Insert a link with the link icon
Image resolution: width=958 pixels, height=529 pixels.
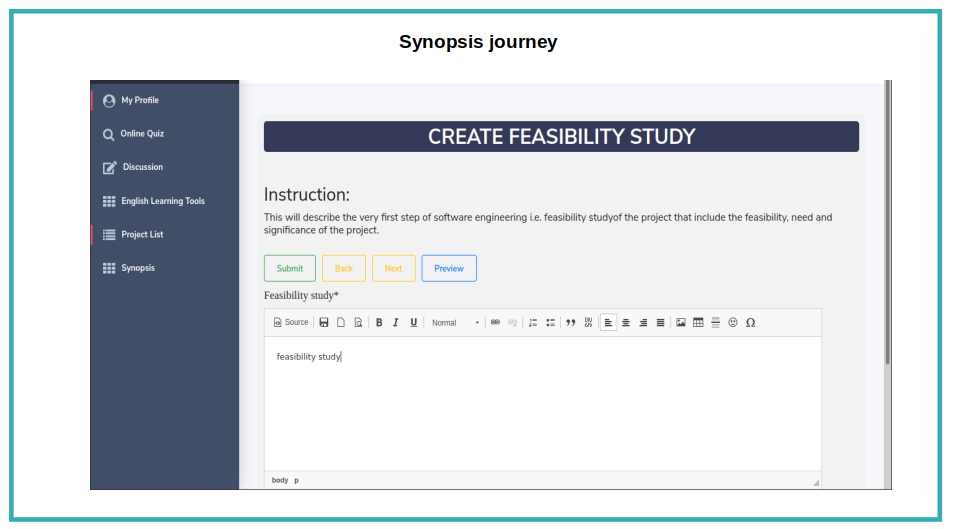tap(495, 323)
